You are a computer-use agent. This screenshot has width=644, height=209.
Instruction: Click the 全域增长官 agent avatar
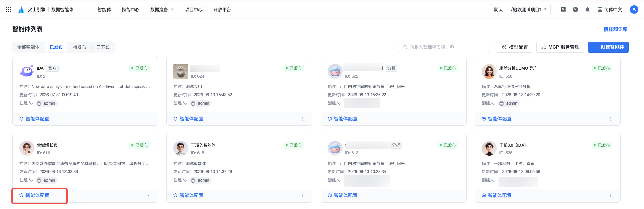[x=27, y=148]
